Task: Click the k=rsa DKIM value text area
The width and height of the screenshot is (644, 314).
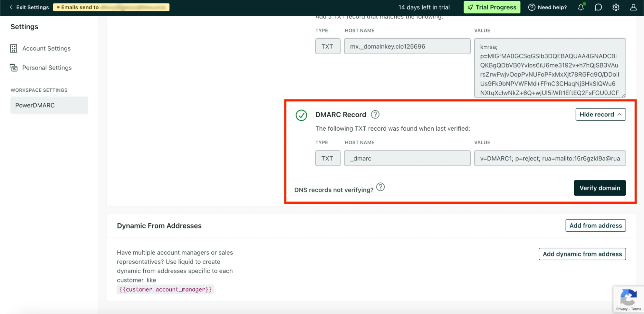Action: (x=550, y=68)
